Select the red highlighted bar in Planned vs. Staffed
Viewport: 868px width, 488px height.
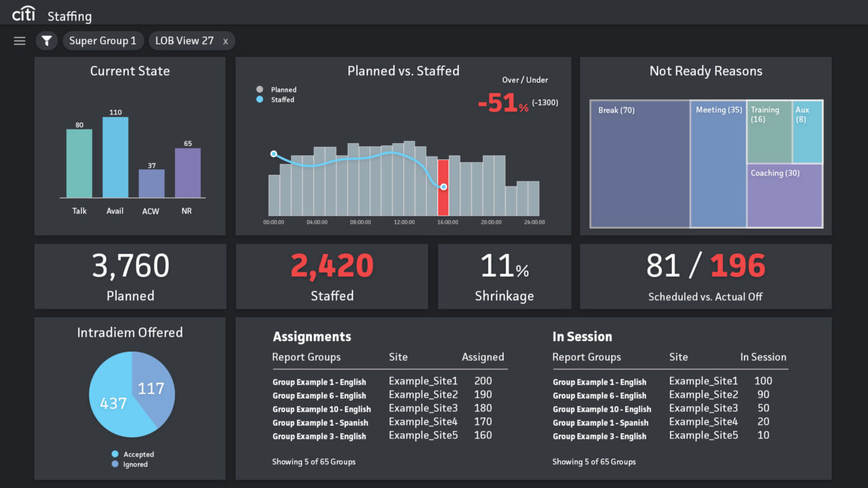point(444,186)
